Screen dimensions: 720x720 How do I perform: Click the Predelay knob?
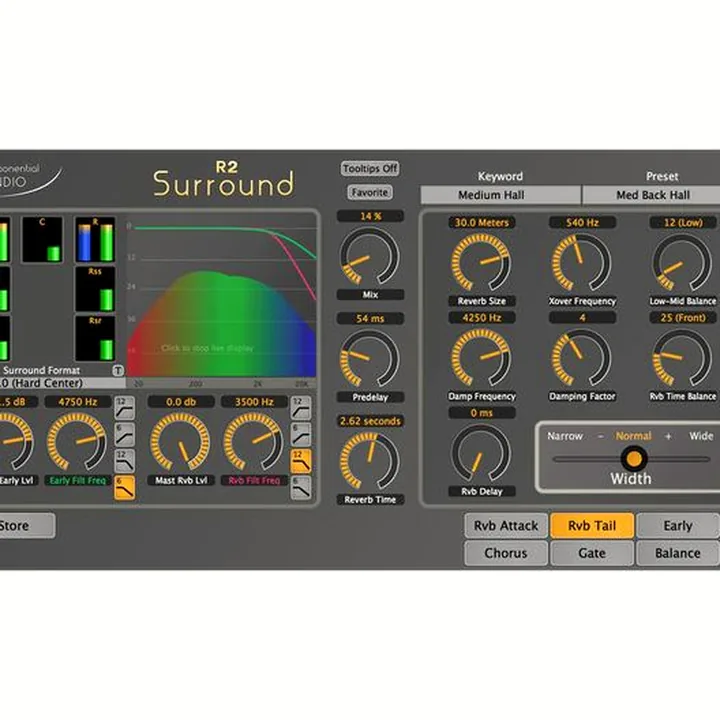click(370, 358)
